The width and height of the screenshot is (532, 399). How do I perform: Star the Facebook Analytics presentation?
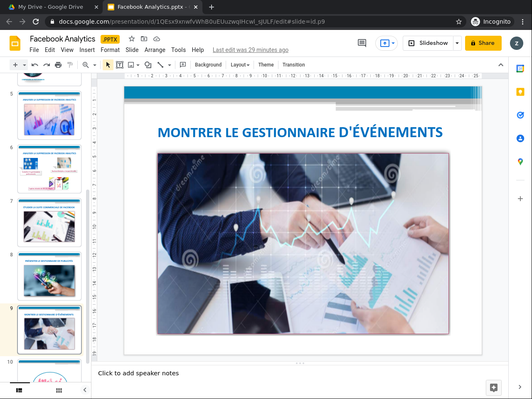tap(132, 39)
